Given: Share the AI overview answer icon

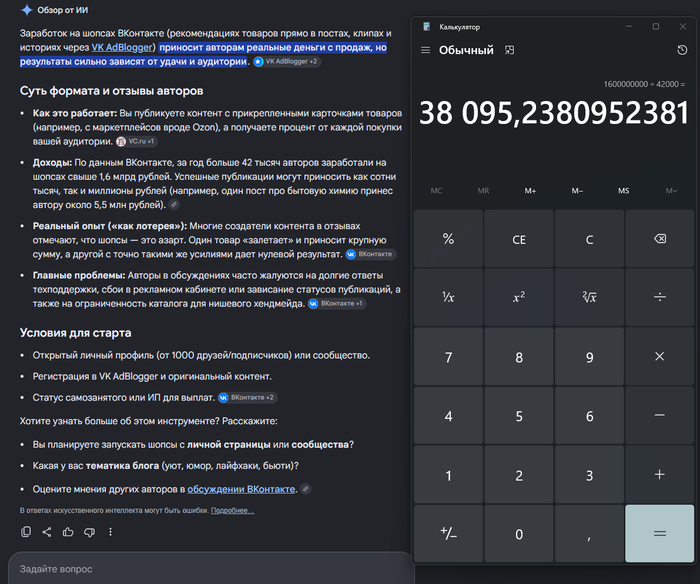Looking at the screenshot, I should point(47,532).
